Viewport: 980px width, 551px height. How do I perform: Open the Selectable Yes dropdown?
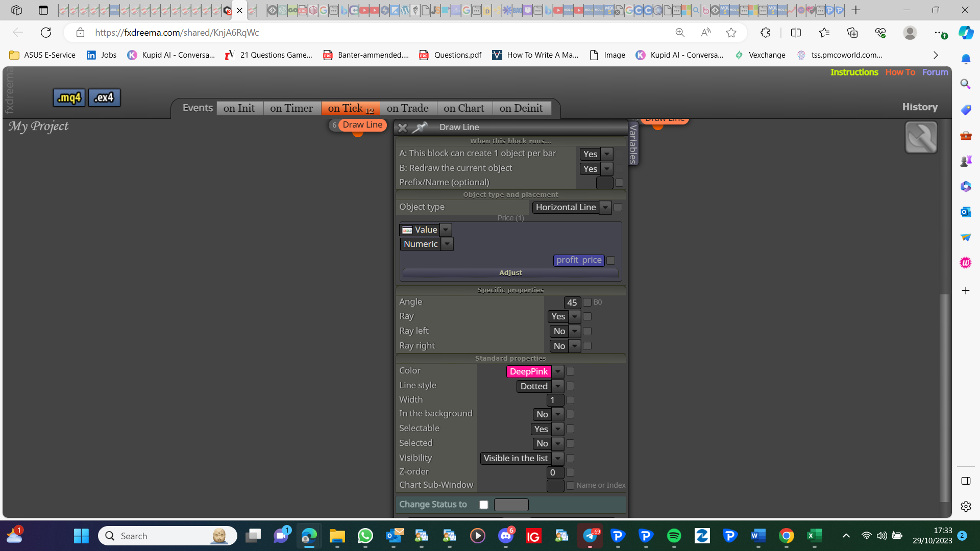[x=558, y=429]
